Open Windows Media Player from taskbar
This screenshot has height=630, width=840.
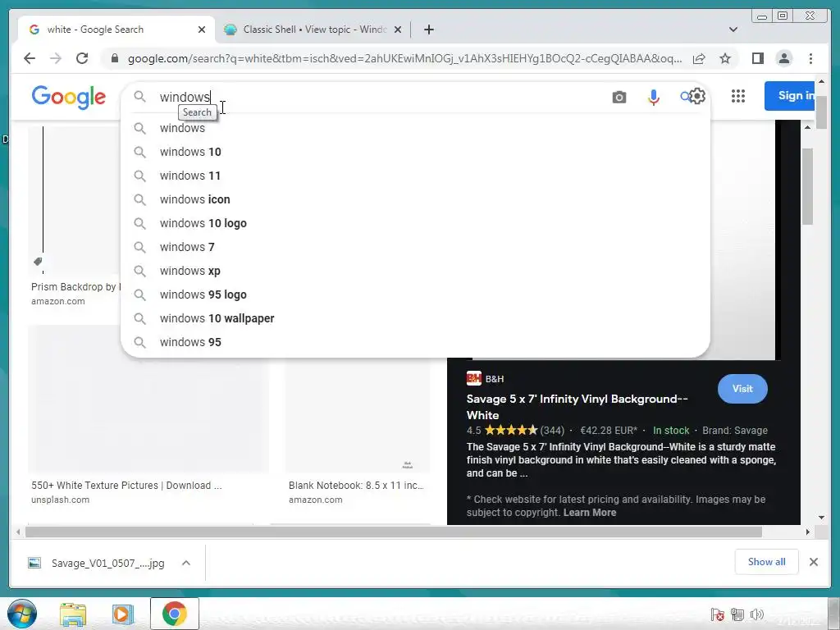pos(123,614)
